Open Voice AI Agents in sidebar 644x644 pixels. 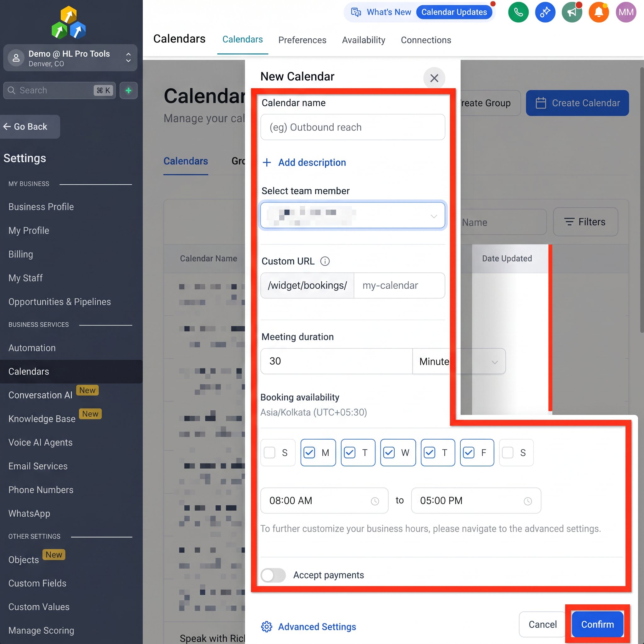click(40, 442)
